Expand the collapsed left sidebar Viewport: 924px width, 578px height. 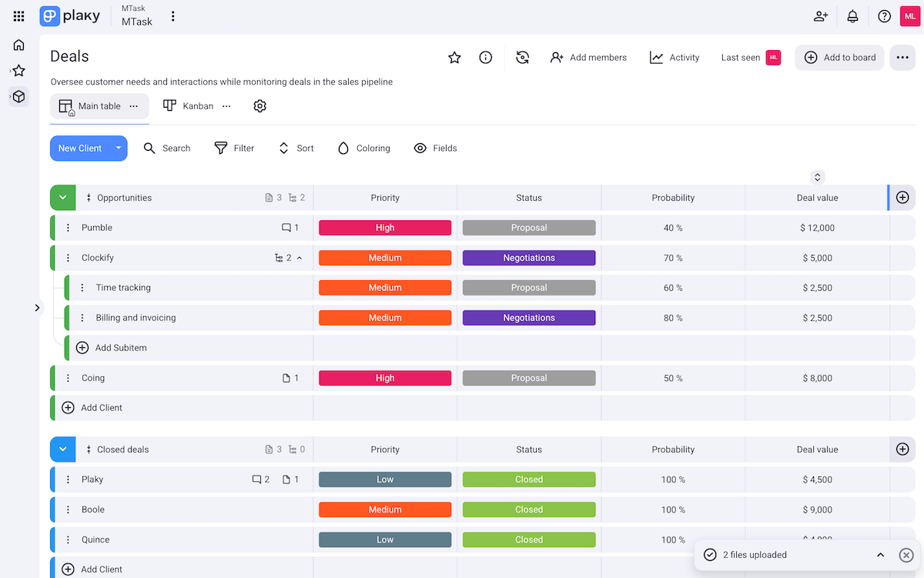(x=37, y=307)
